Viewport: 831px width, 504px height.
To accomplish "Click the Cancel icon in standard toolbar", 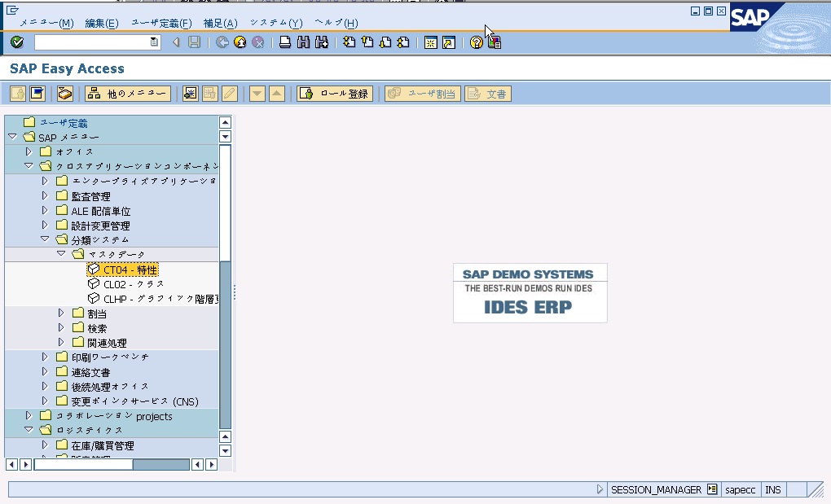I will point(258,42).
